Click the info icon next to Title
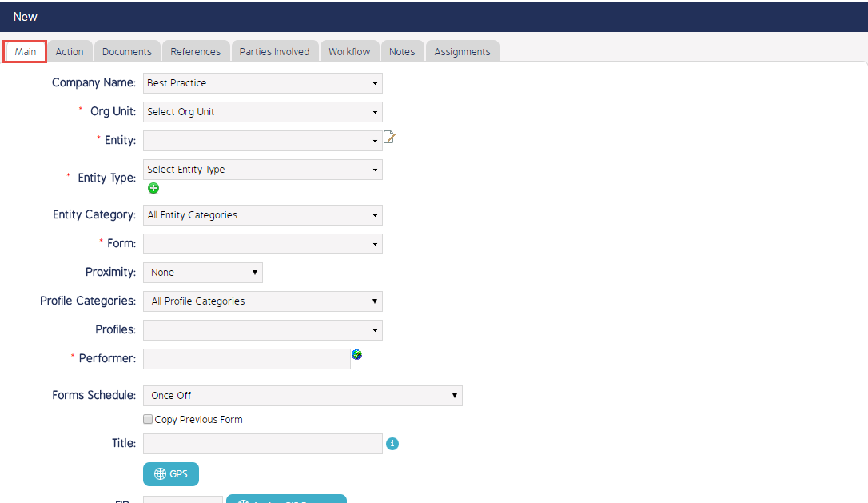868x503 pixels. [392, 444]
